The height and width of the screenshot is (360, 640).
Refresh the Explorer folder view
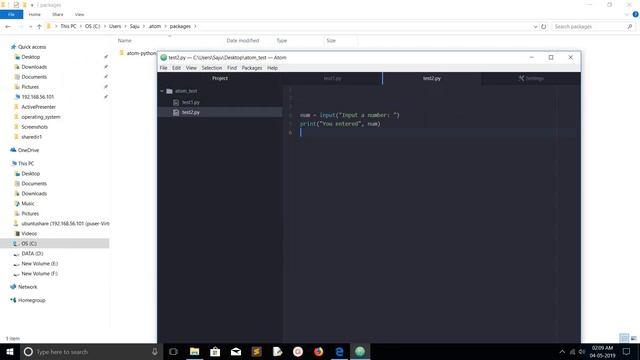543,26
